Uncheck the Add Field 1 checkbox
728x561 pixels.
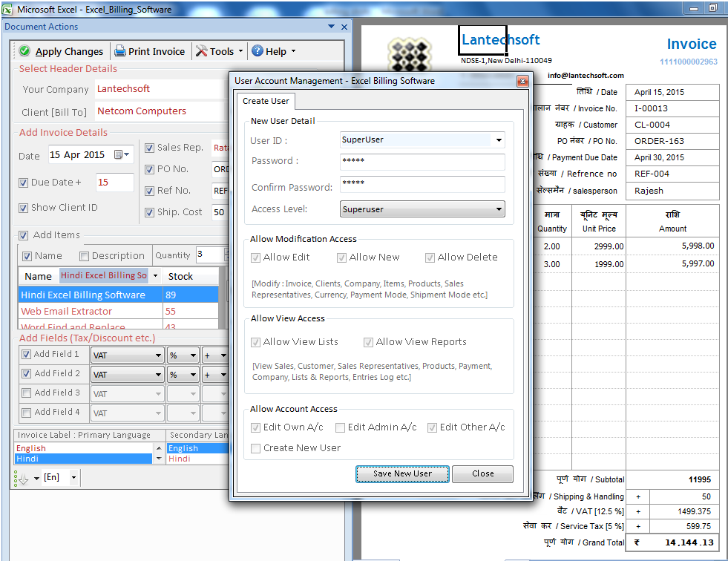27,355
